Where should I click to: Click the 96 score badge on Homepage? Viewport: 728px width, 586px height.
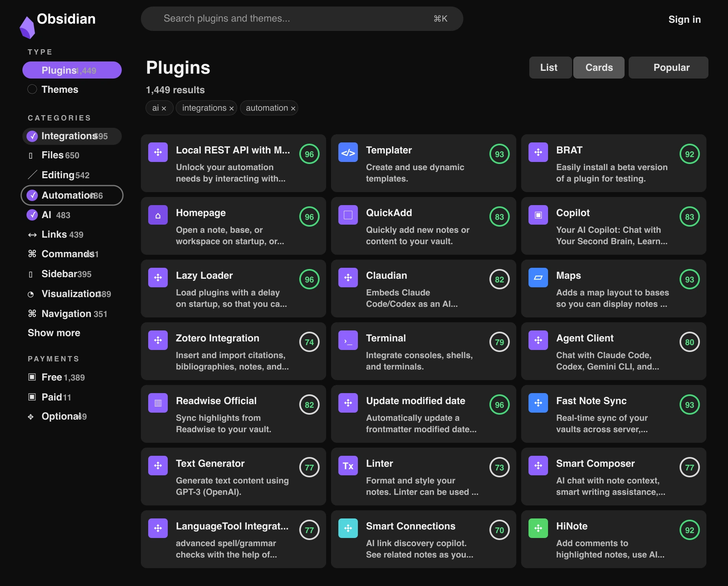click(x=309, y=217)
